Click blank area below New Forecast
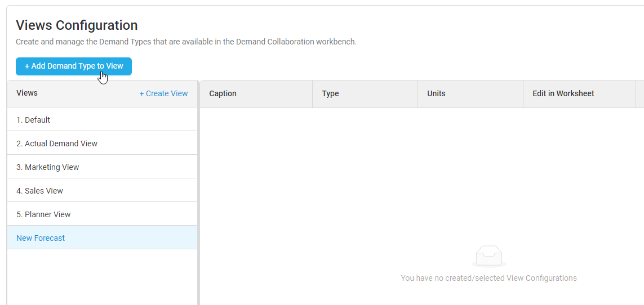Screen dimensions: 644x305 pos(102,277)
